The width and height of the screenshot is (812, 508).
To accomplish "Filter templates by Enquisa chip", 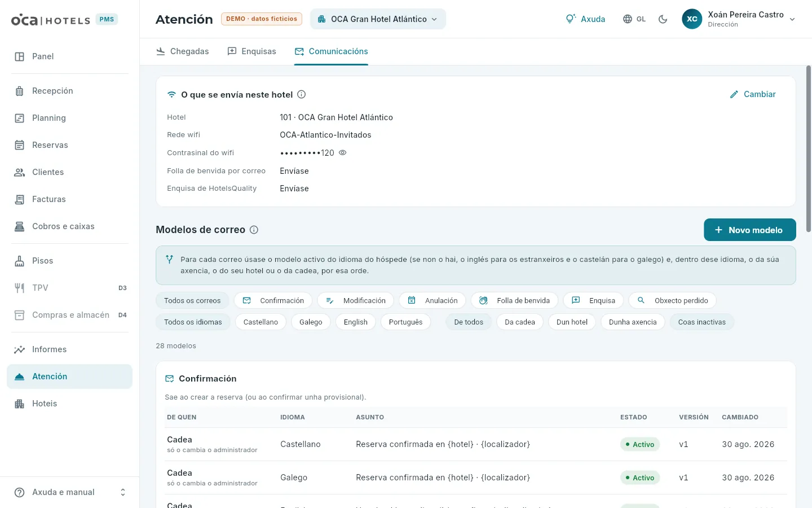I will click(593, 300).
